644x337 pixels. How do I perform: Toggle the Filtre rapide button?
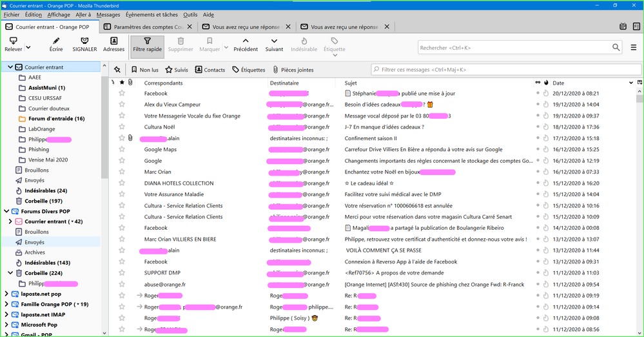click(147, 45)
